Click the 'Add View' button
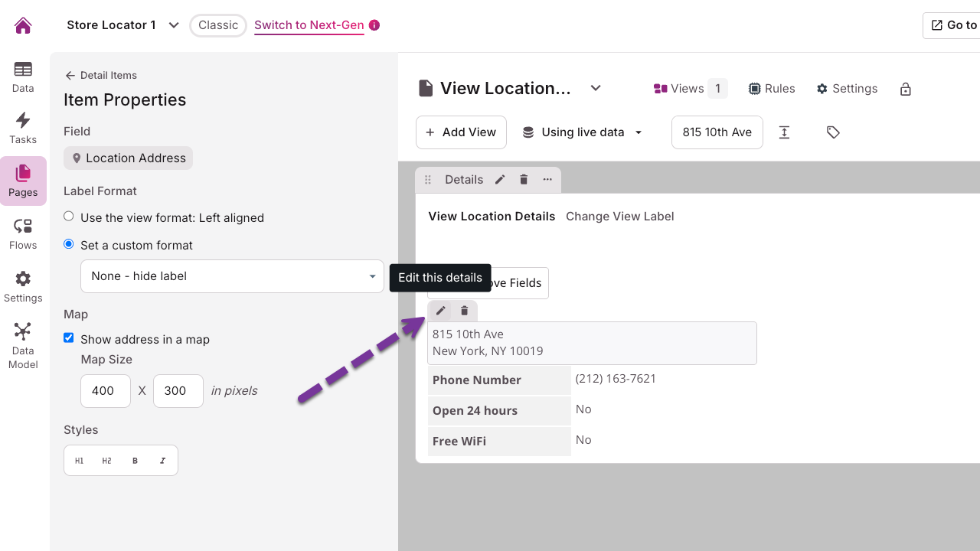The height and width of the screenshot is (551, 980). 461,132
